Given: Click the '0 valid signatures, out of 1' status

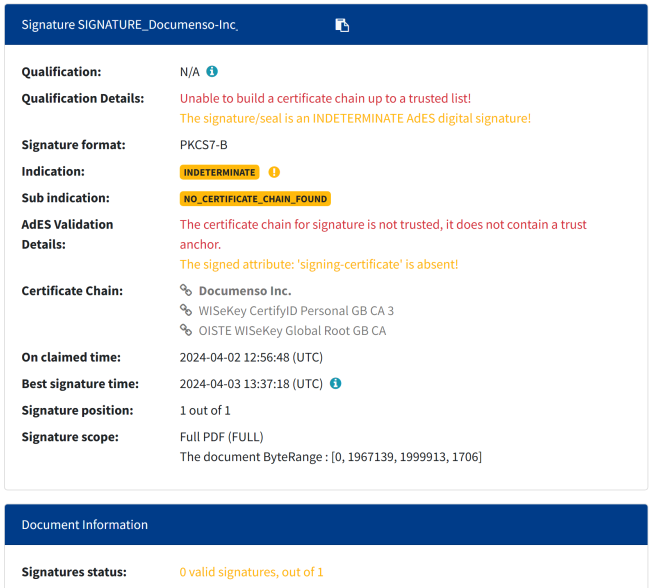Looking at the screenshot, I should coord(251,572).
